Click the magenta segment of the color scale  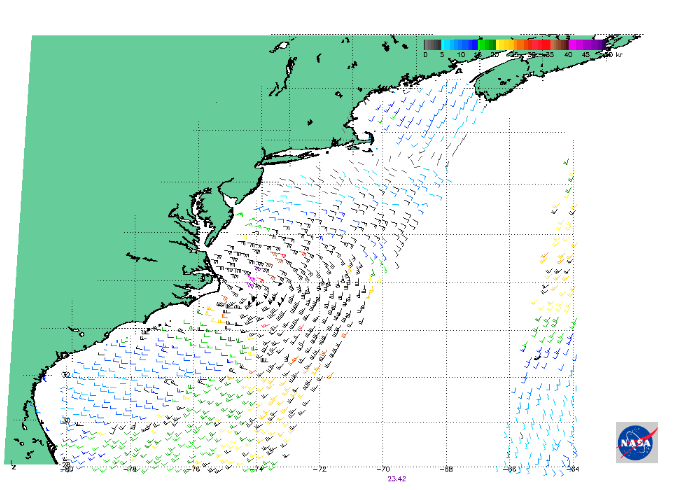click(x=580, y=44)
